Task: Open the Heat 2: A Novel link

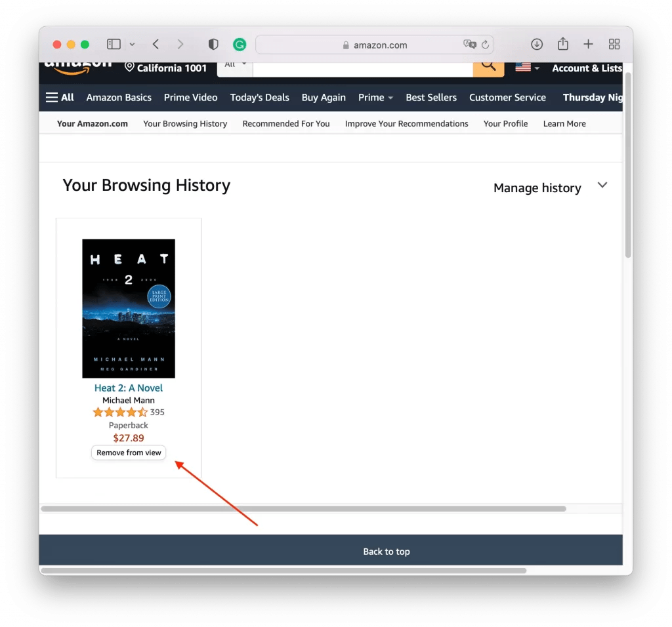Action: [x=129, y=388]
